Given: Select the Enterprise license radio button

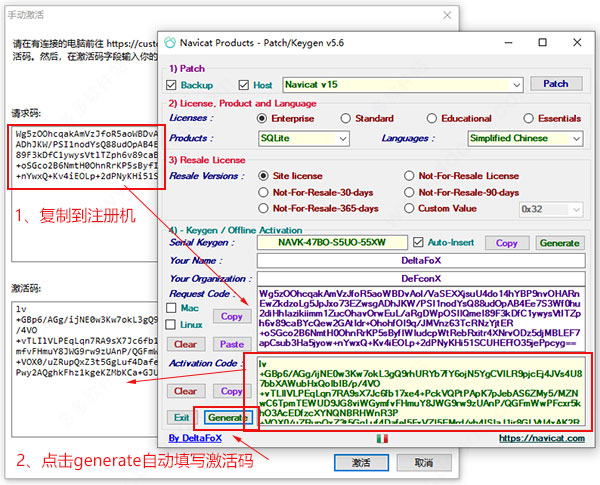Looking at the screenshot, I should pos(262,118).
